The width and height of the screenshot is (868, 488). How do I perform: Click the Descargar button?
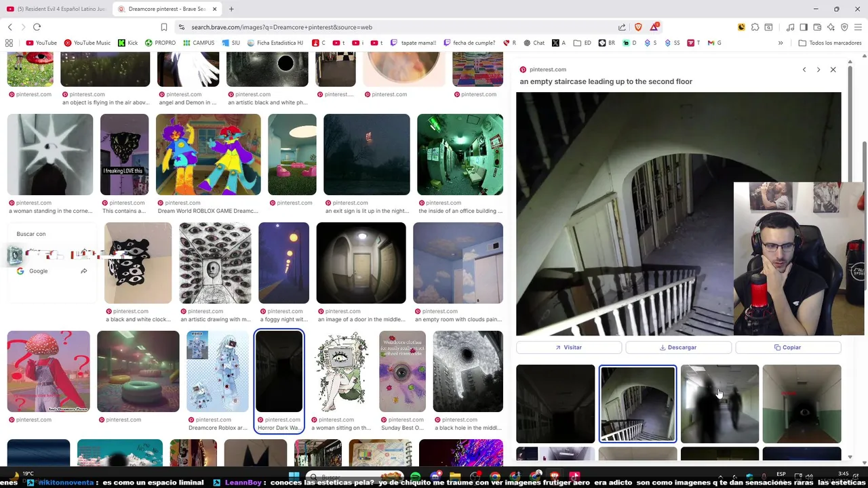click(678, 347)
